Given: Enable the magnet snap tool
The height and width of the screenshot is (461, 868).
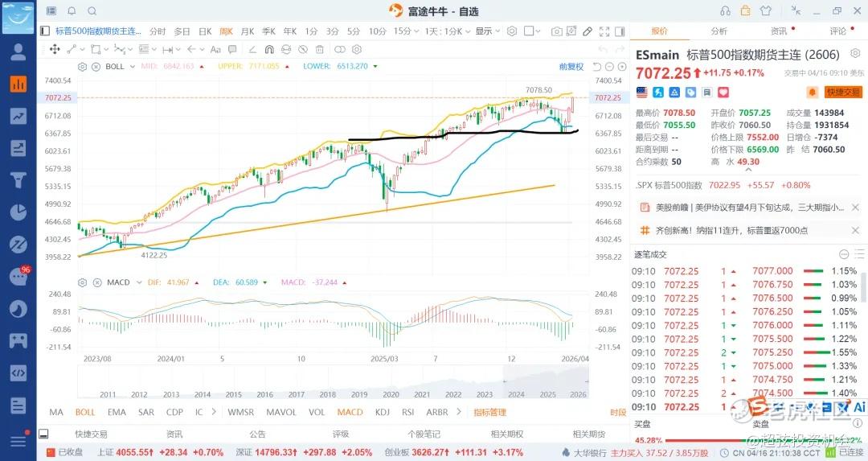Looking at the screenshot, I should point(269,49).
